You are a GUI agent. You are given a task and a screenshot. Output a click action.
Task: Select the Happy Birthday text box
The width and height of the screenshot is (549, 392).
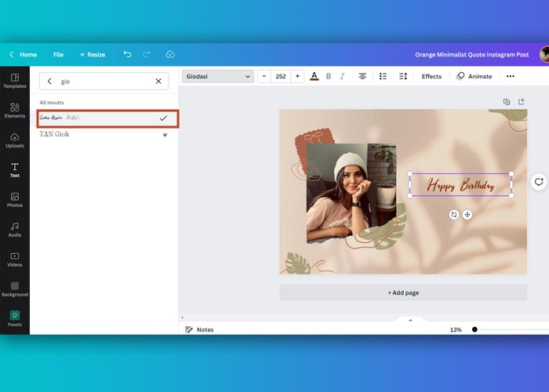(x=460, y=185)
